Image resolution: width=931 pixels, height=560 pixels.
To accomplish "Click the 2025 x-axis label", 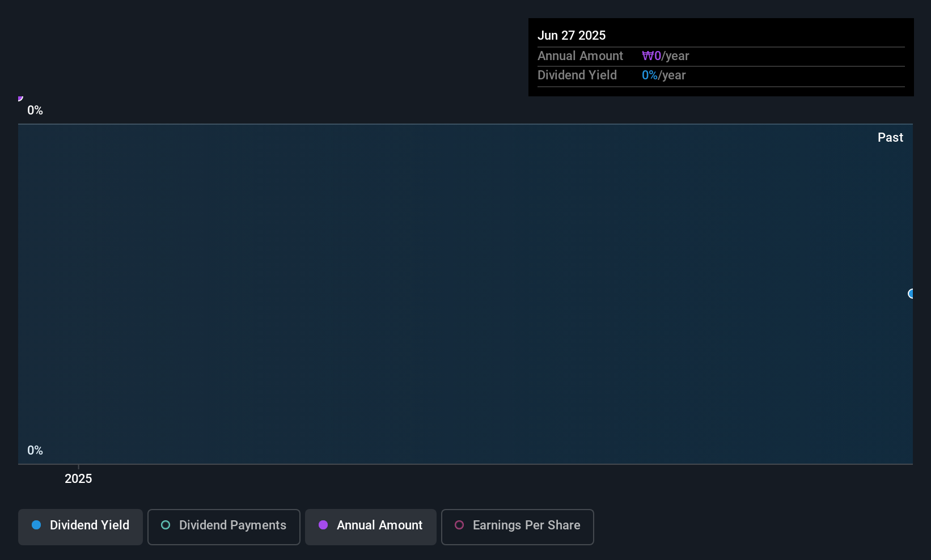I will coord(78,479).
